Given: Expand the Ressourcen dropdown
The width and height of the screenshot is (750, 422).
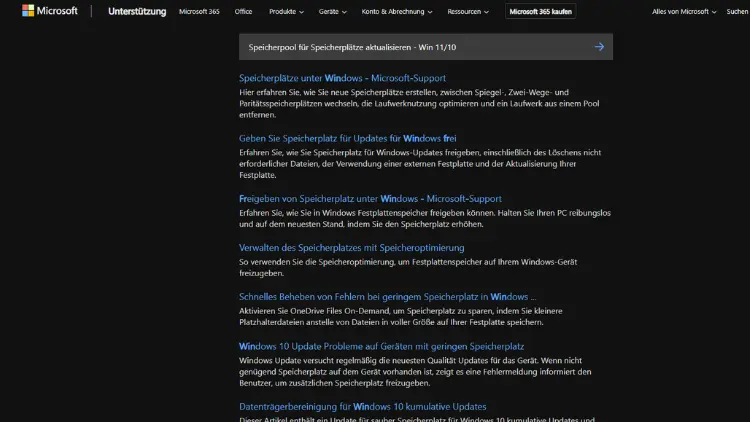Looking at the screenshot, I should pyautogui.click(x=468, y=11).
